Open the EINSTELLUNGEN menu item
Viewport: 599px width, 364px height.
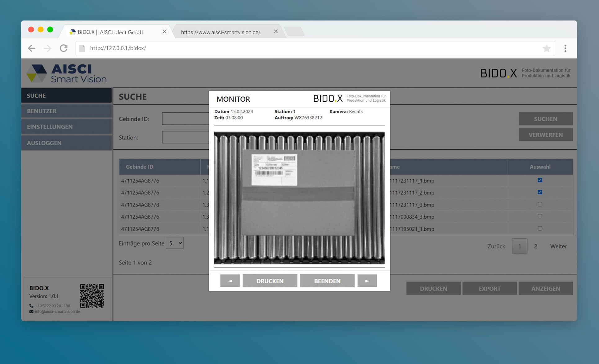pyautogui.click(x=66, y=127)
